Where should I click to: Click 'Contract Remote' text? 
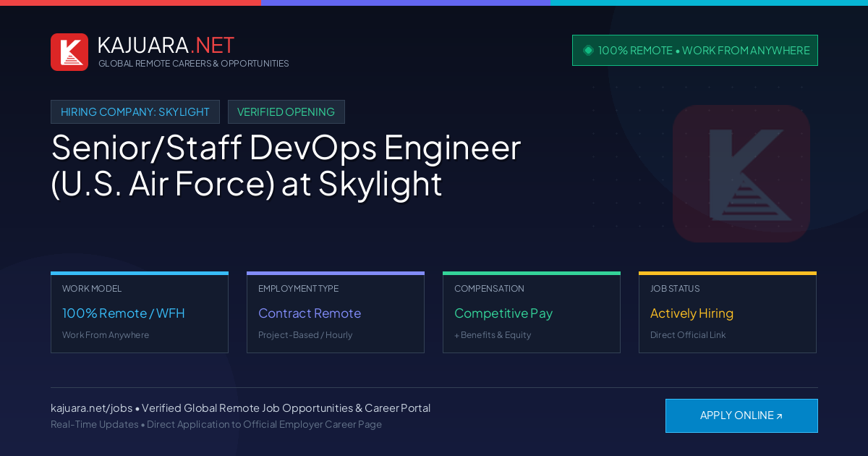[310, 313]
